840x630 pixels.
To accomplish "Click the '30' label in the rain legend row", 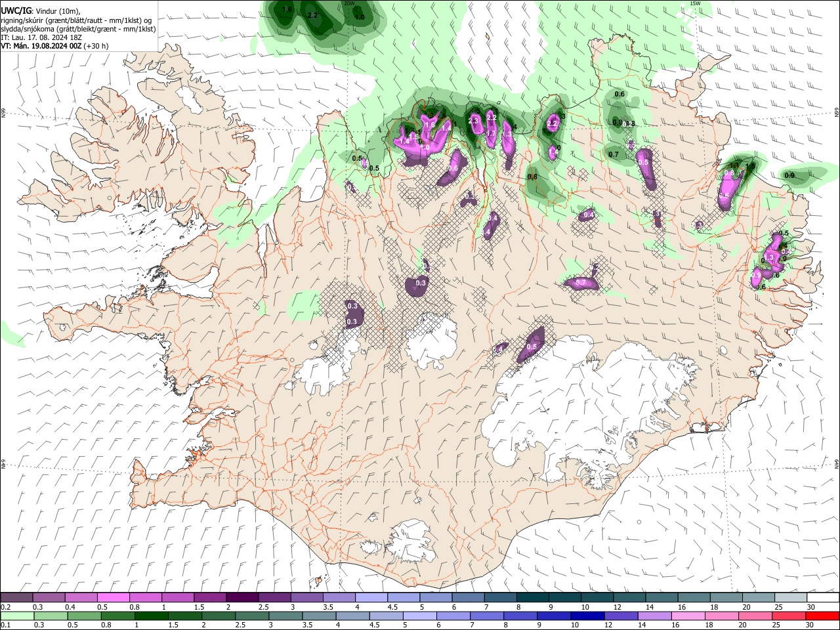I will (810, 625).
